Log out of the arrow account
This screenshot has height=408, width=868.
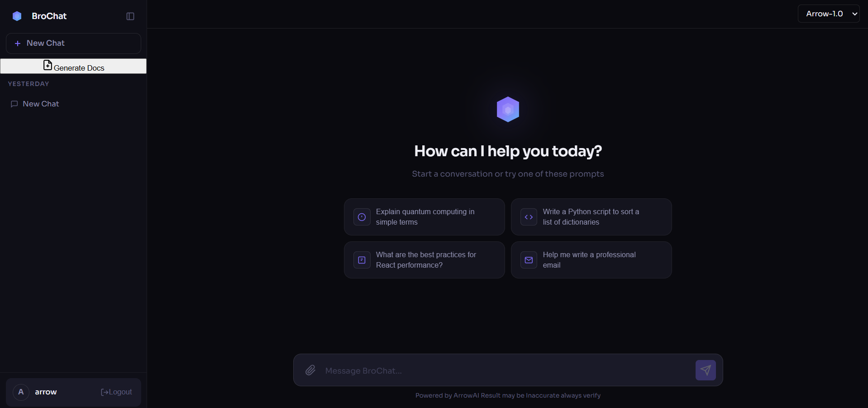pos(117,392)
